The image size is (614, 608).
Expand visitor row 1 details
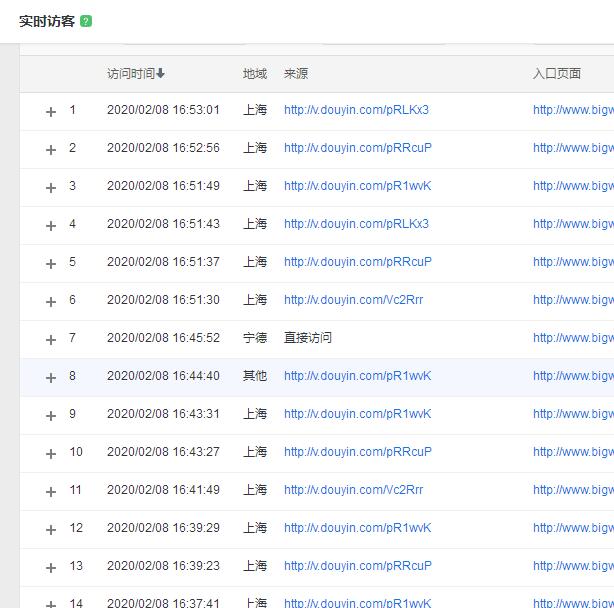tap(51, 112)
